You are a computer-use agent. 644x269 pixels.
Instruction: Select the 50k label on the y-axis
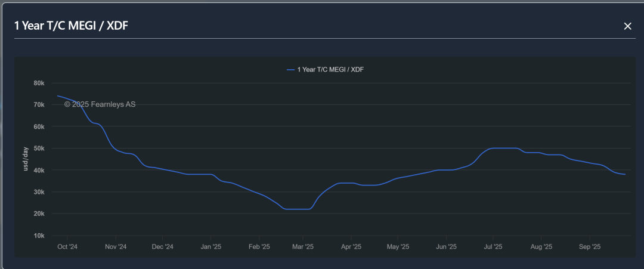coord(39,149)
